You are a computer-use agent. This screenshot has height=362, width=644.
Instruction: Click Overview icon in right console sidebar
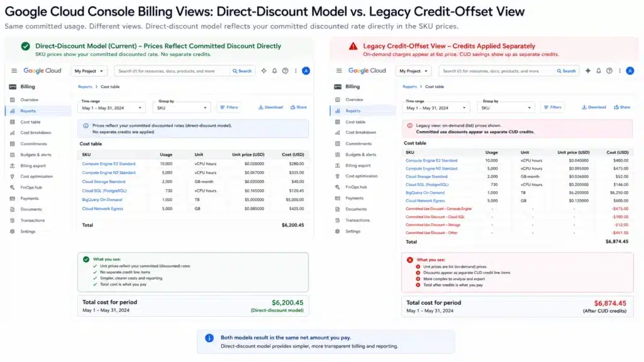pyautogui.click(x=337, y=100)
